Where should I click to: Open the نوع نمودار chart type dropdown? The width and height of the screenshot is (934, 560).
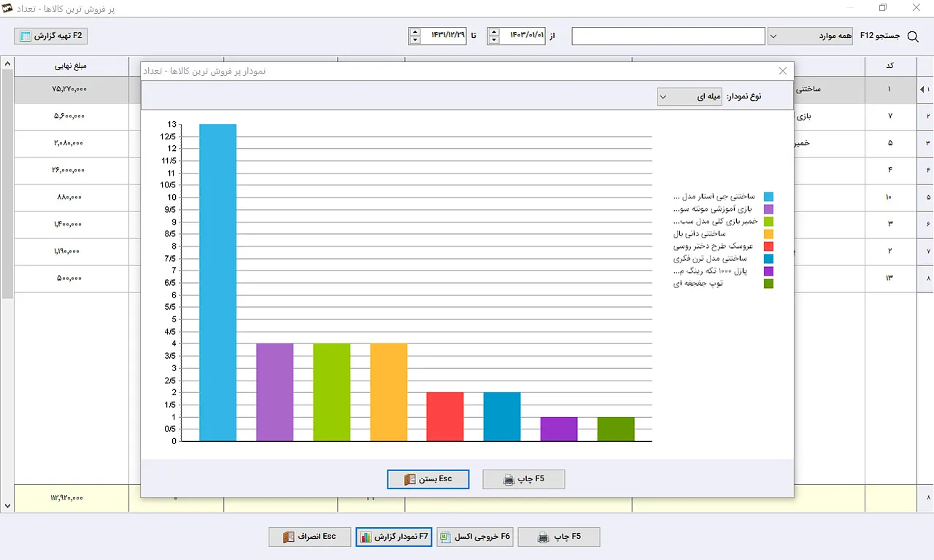click(690, 96)
